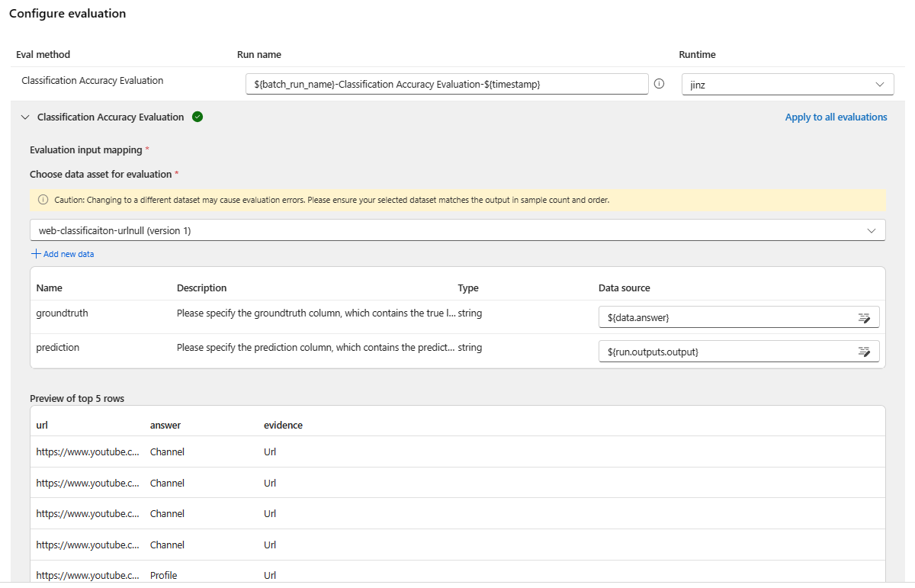Image resolution: width=915 pixels, height=588 pixels.
Task: Click the info icon beside Run name field
Action: (660, 84)
